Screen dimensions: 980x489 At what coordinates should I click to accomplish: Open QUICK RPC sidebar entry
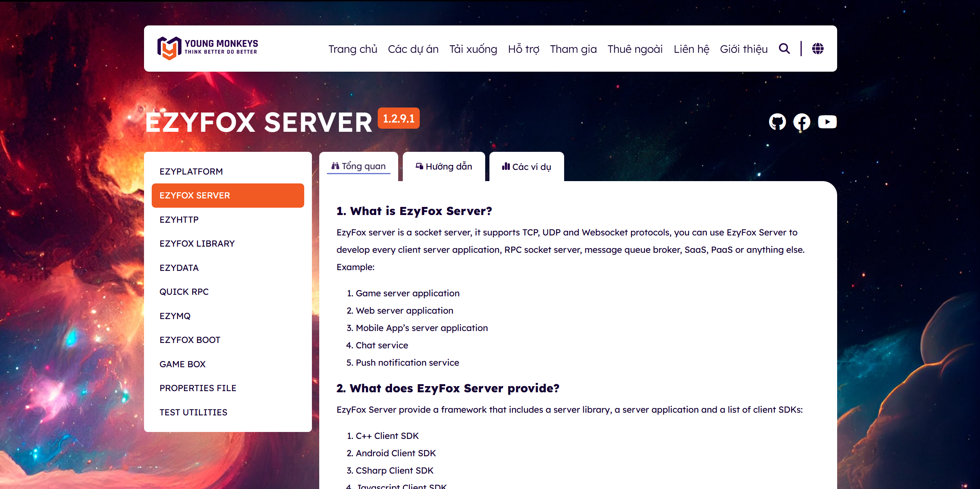pos(184,292)
